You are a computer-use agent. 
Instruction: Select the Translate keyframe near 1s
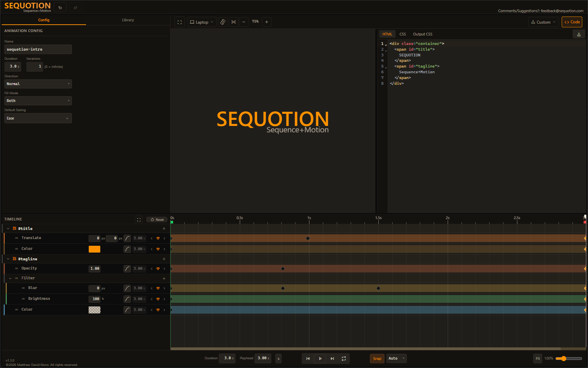coord(308,238)
